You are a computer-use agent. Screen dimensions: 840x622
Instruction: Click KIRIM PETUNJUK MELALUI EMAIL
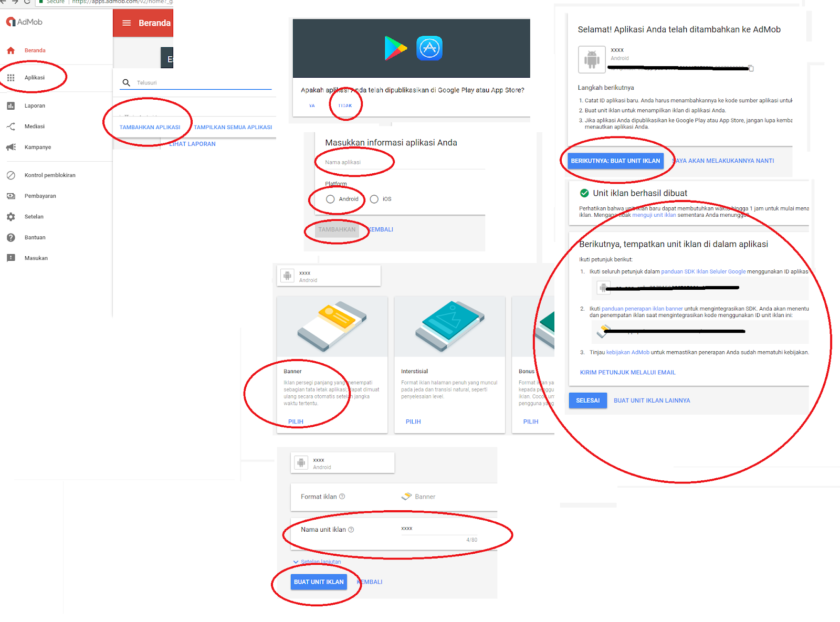pos(628,372)
